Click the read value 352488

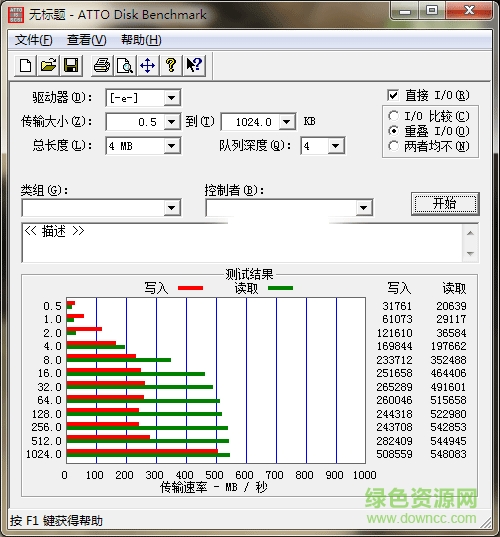tap(448, 360)
